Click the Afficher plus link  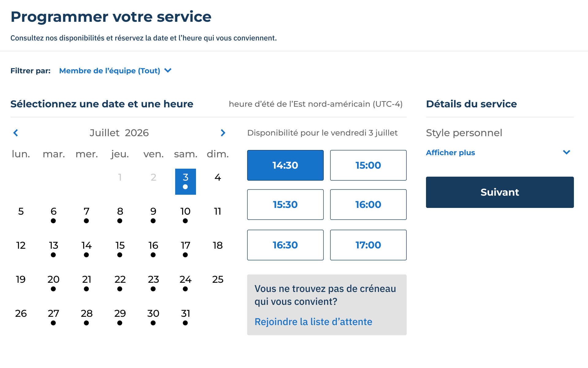pyautogui.click(x=450, y=152)
